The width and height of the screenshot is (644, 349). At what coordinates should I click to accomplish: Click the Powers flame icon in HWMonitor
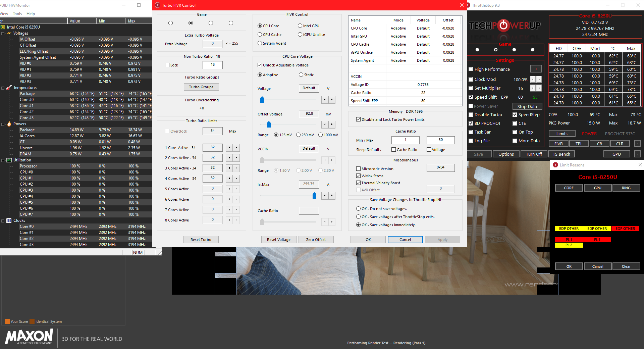click(x=9, y=124)
